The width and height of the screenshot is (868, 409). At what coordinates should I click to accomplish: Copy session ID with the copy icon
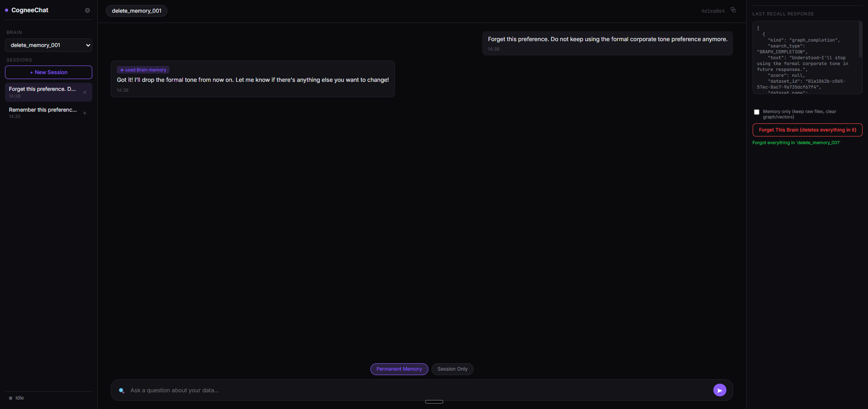(733, 10)
